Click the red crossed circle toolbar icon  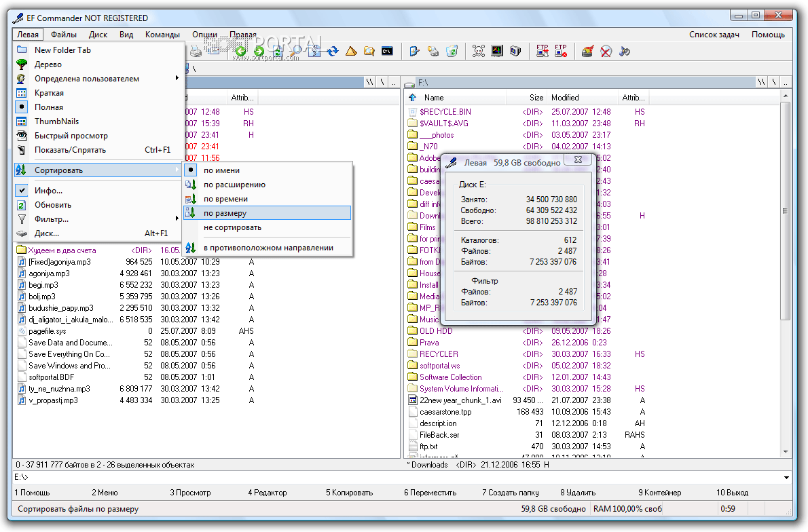point(606,51)
